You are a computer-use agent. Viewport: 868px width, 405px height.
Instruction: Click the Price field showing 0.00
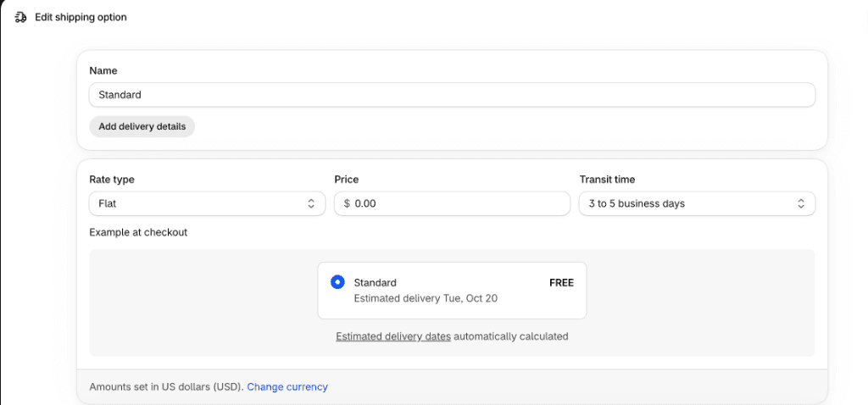click(x=452, y=203)
